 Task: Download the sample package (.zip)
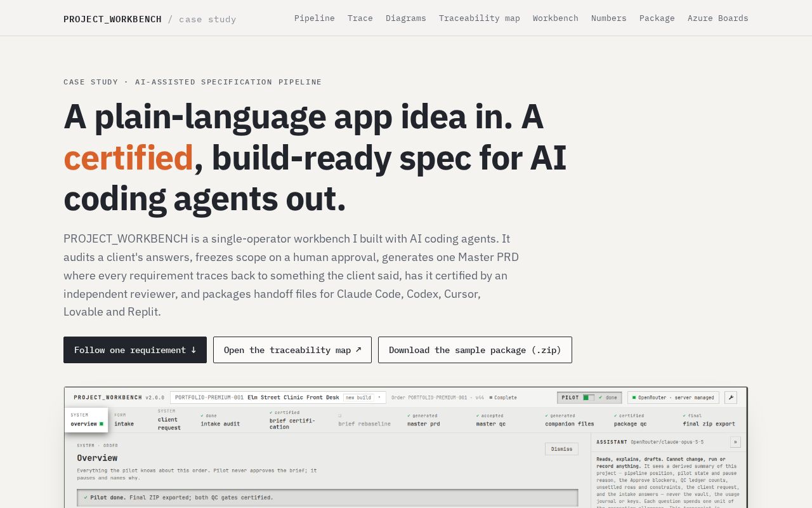coord(475,350)
